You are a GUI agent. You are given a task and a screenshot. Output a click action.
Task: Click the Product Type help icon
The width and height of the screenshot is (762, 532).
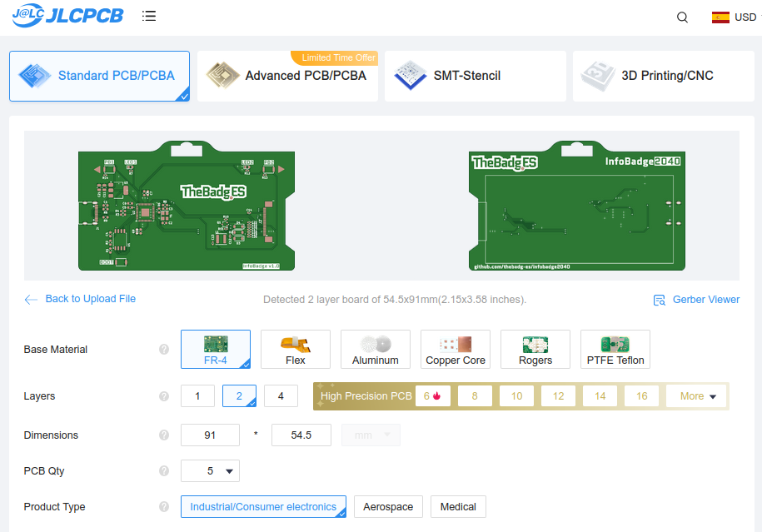click(164, 507)
